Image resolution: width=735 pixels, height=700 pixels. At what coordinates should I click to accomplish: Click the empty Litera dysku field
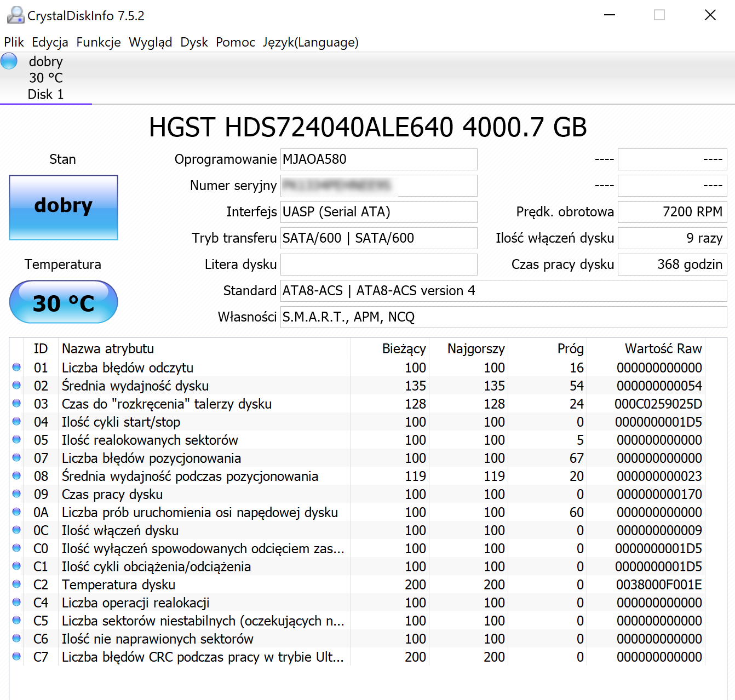pos(379,265)
